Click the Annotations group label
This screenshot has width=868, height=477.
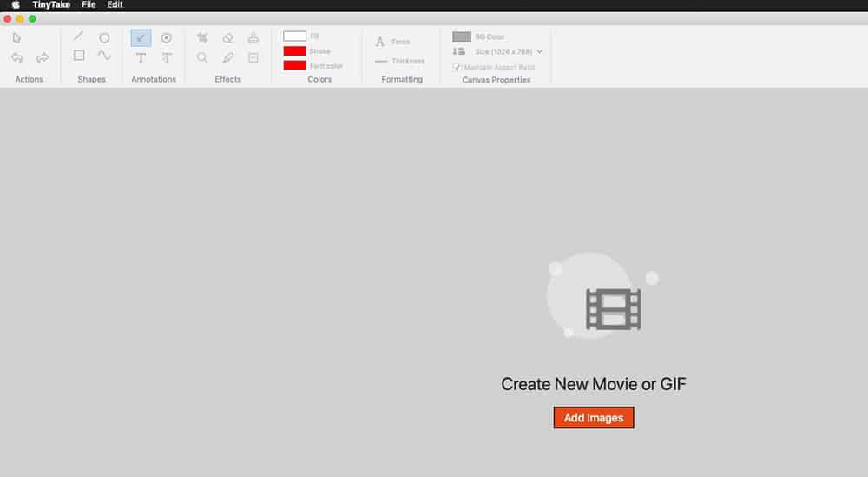[154, 79]
